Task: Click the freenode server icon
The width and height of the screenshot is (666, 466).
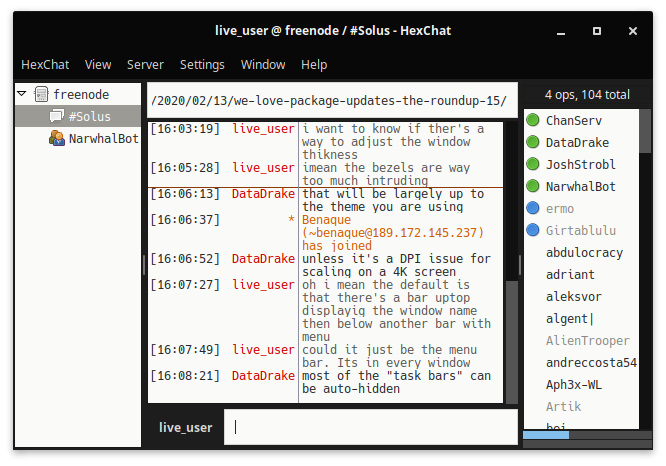Action: click(x=41, y=94)
